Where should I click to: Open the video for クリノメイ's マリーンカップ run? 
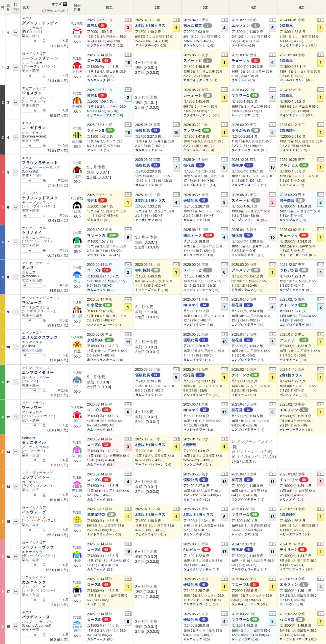pyautogui.click(x=128, y=229)
